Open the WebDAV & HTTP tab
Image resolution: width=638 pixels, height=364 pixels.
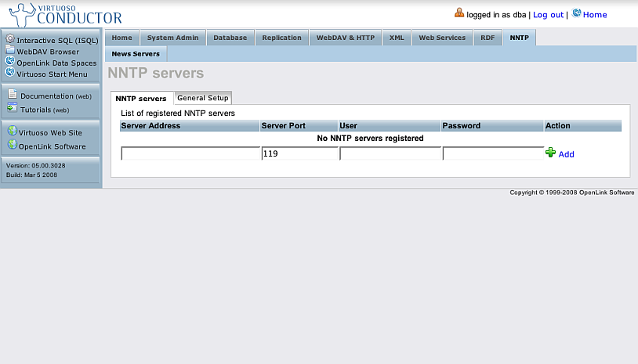point(345,38)
